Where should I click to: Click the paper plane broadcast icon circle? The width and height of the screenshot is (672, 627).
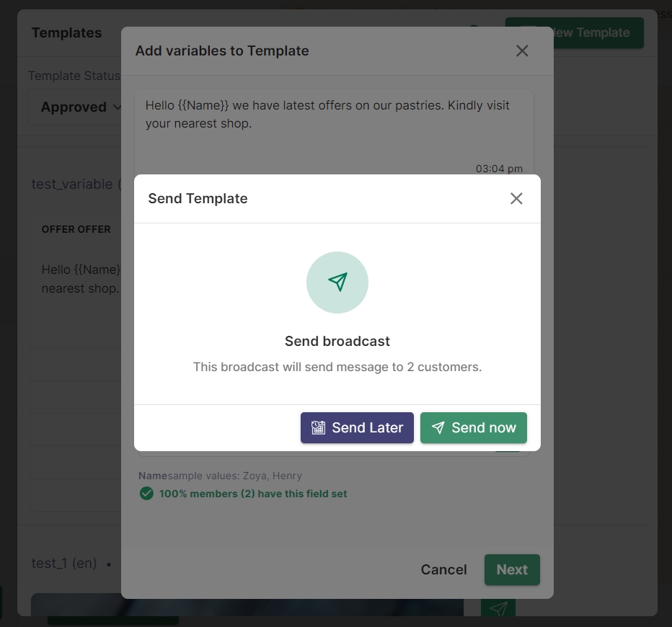click(x=337, y=283)
